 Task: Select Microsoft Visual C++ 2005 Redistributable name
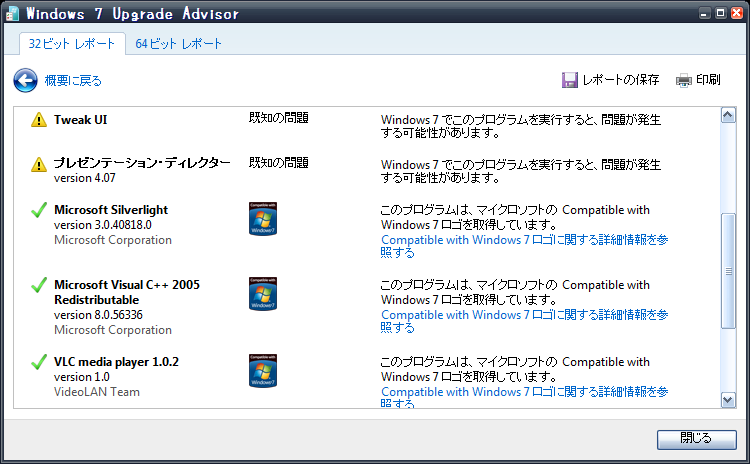coord(127,292)
